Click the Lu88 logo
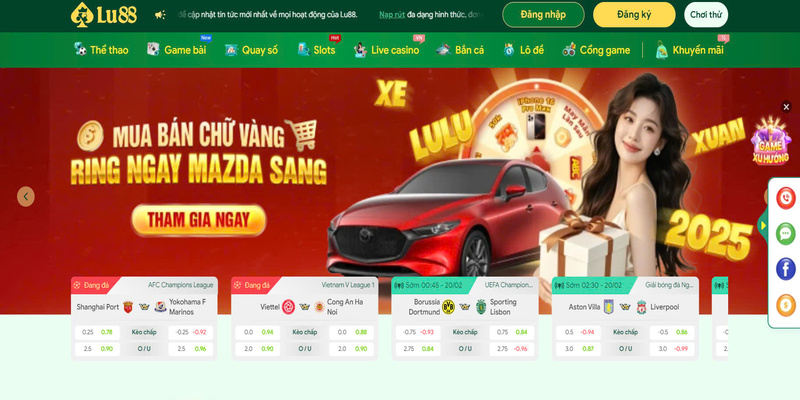The image size is (800, 400). pos(104,14)
